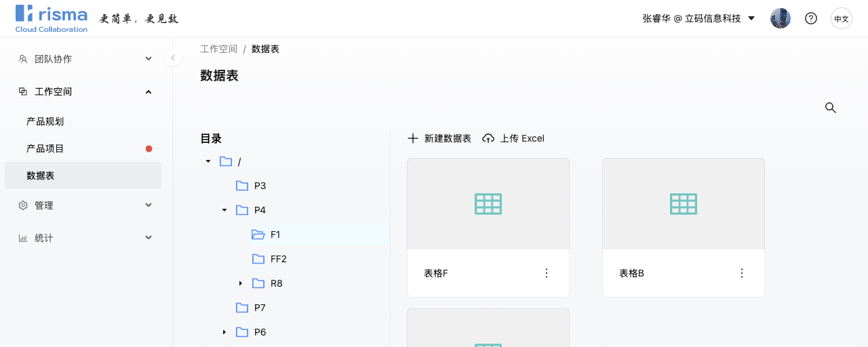Open search with the magnifier icon
Viewport: 868px width, 347px height.
tap(830, 108)
